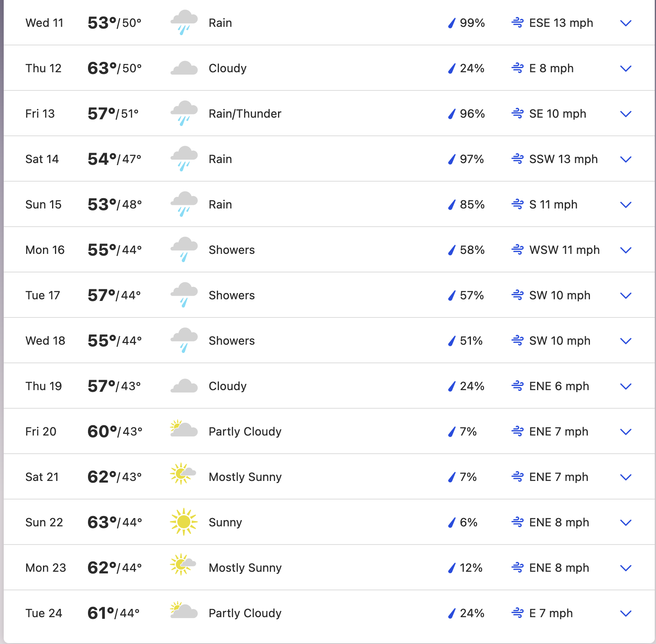Image resolution: width=656 pixels, height=644 pixels.
Task: Click the cloudy icon for Thu 12
Action: coord(184,68)
